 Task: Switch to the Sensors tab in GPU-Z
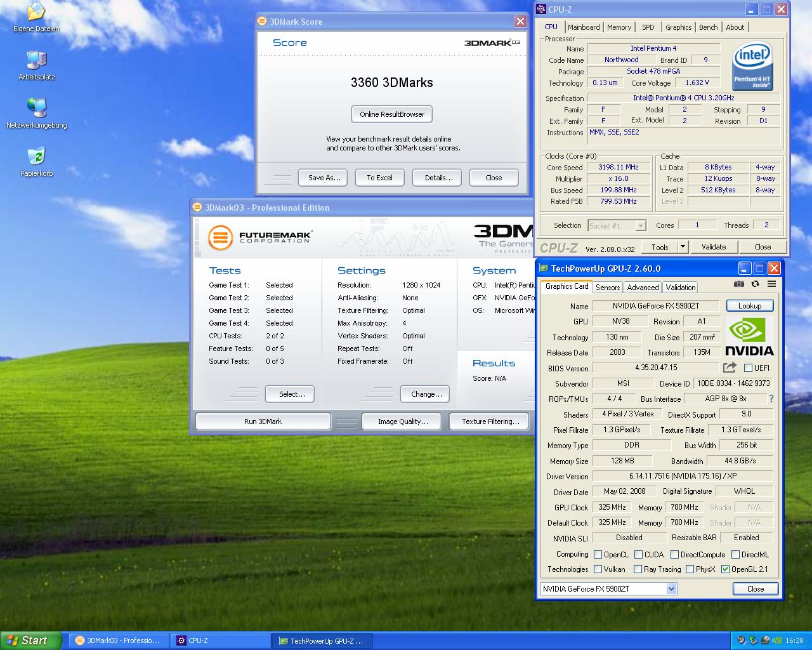(x=608, y=287)
